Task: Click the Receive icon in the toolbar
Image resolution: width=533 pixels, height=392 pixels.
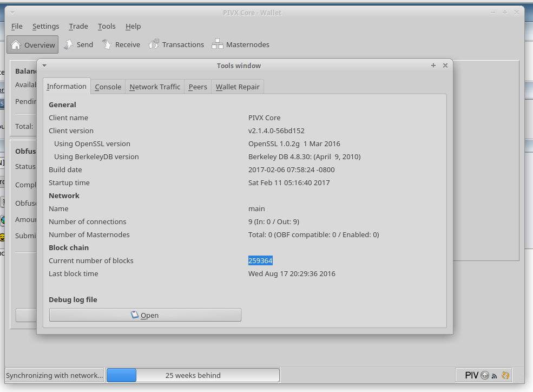Action: point(107,44)
